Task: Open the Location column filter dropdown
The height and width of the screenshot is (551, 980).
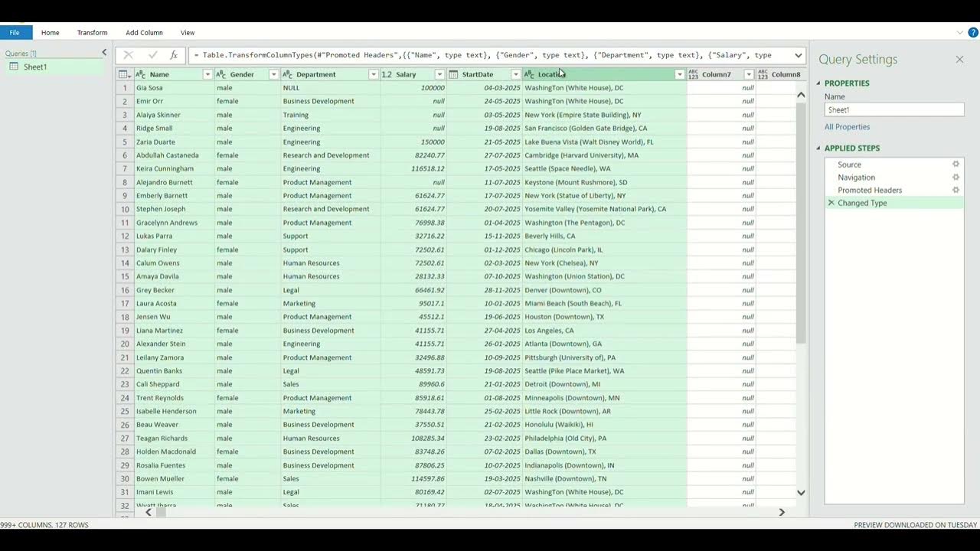Action: tap(679, 74)
